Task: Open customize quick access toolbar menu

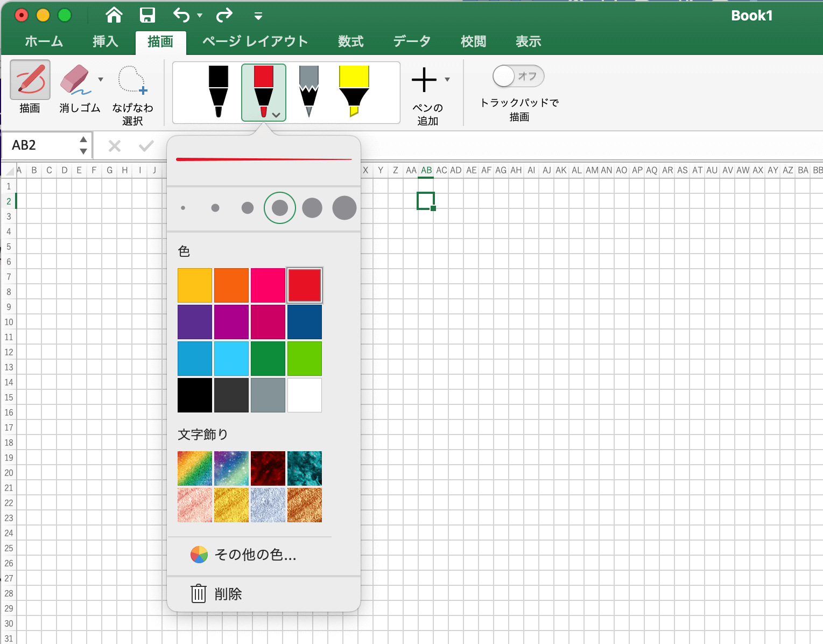Action: pyautogui.click(x=258, y=16)
